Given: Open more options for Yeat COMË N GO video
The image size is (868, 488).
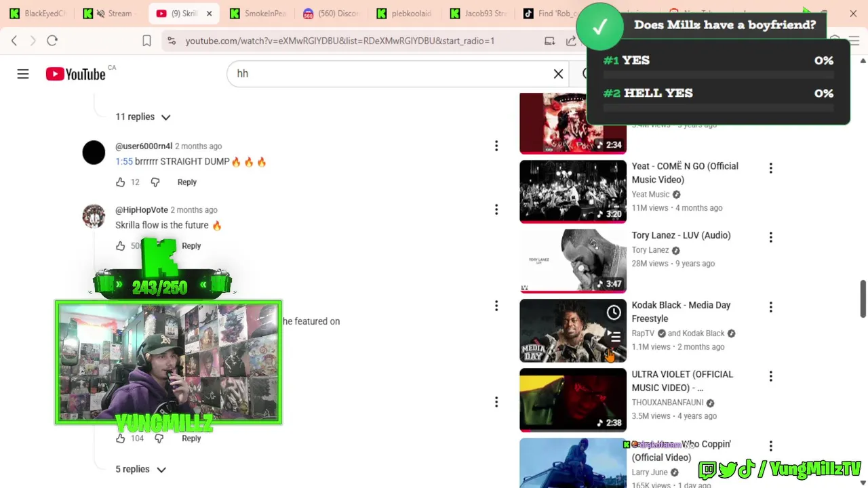Looking at the screenshot, I should click(x=771, y=168).
